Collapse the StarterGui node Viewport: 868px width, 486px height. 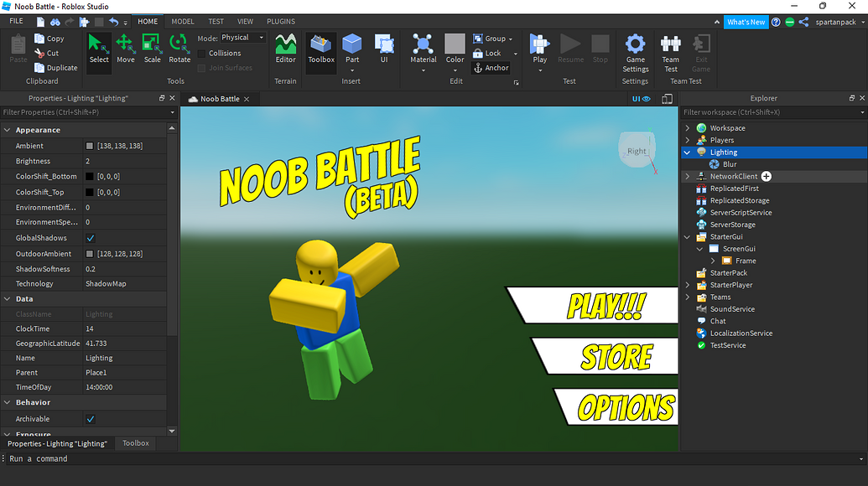(x=688, y=236)
